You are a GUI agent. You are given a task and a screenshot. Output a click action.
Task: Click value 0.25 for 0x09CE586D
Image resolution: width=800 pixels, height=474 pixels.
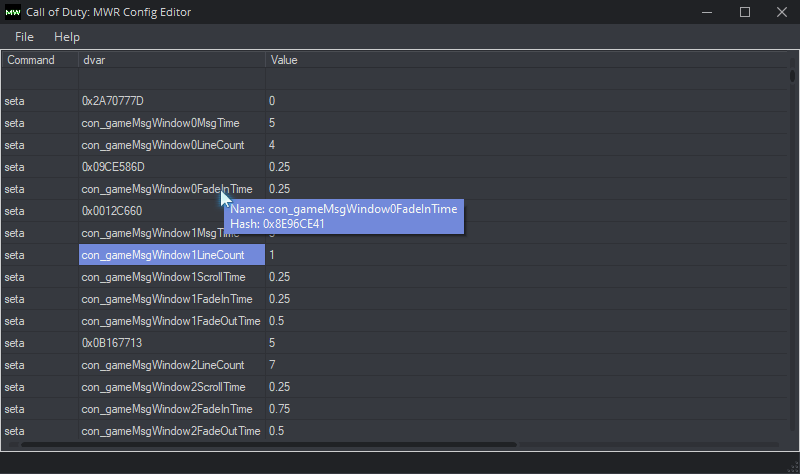click(x=527, y=167)
